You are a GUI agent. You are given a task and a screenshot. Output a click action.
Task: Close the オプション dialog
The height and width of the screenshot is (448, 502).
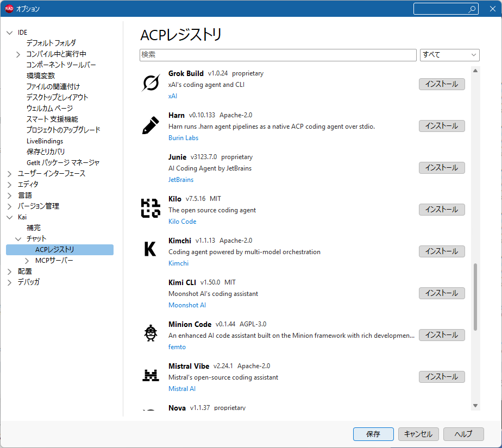point(493,9)
